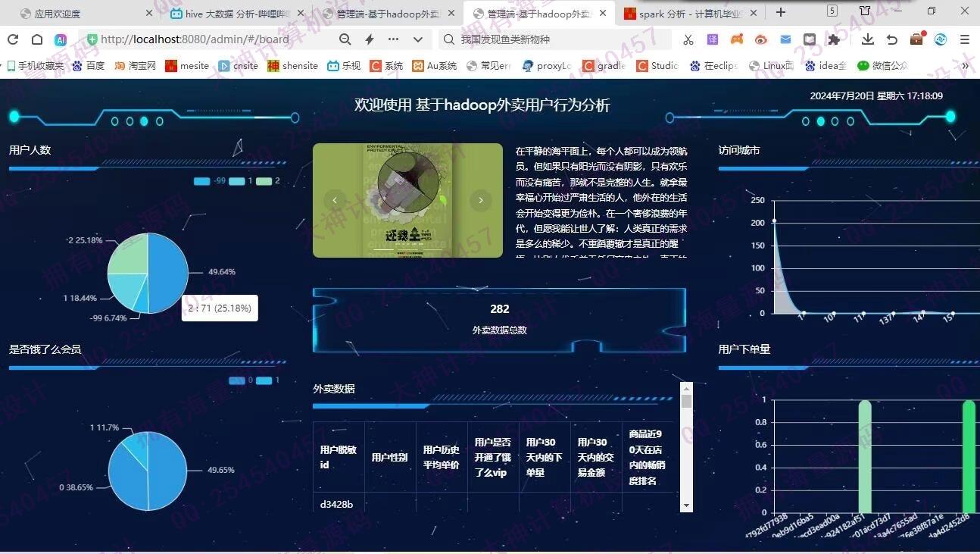Open the 百度 bookmark

[x=89, y=66]
